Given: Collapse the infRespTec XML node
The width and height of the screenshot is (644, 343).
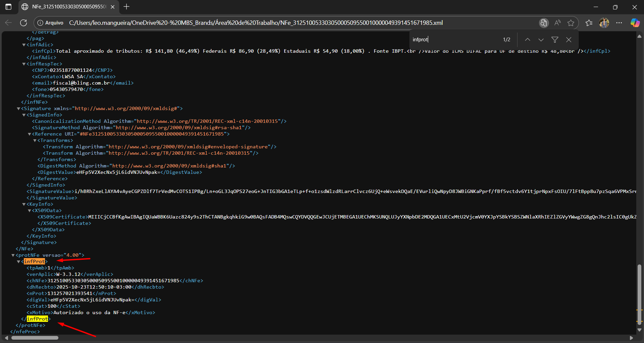Looking at the screenshot, I should point(24,64).
